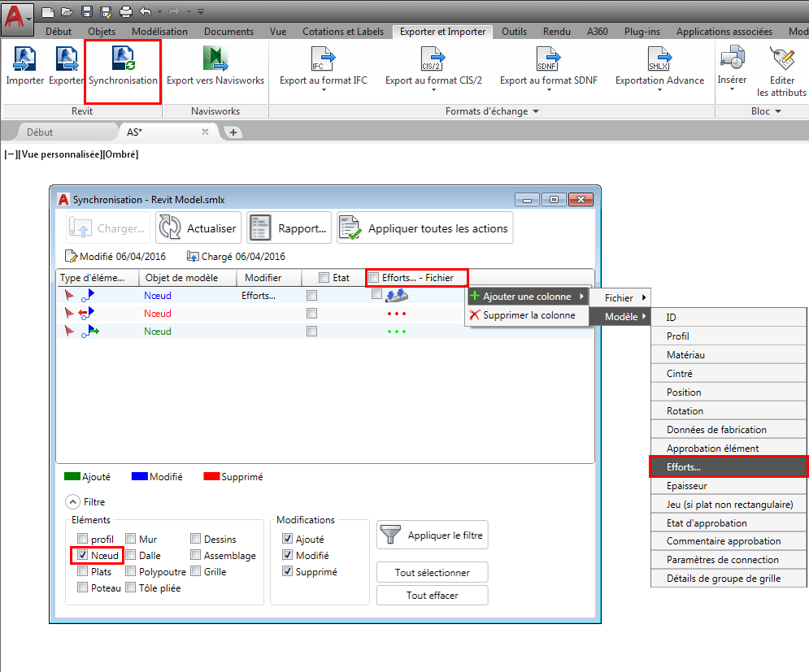Screen dimensions: 809x672
Task: Click the Tout sélectionner button
Action: tap(433, 572)
